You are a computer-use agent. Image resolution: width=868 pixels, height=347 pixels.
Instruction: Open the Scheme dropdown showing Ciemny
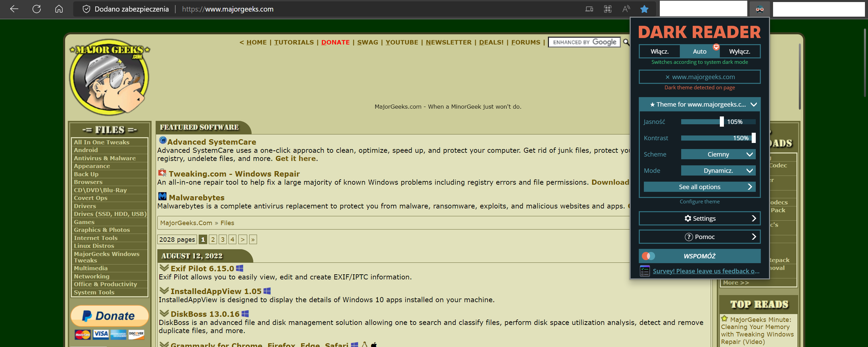718,154
